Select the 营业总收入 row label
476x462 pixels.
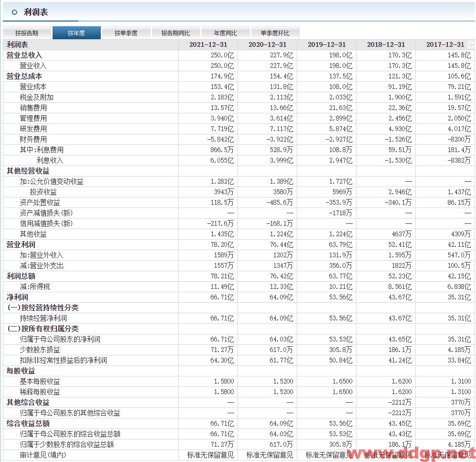(x=24, y=55)
